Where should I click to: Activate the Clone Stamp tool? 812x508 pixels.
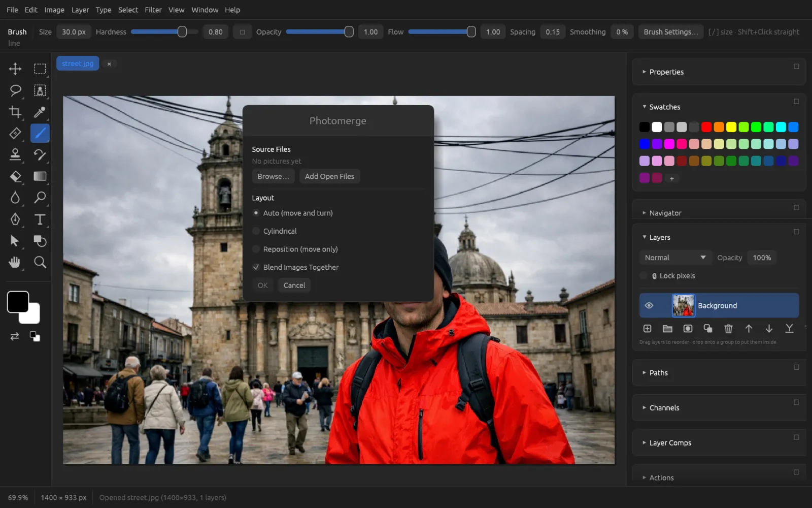[x=15, y=154]
